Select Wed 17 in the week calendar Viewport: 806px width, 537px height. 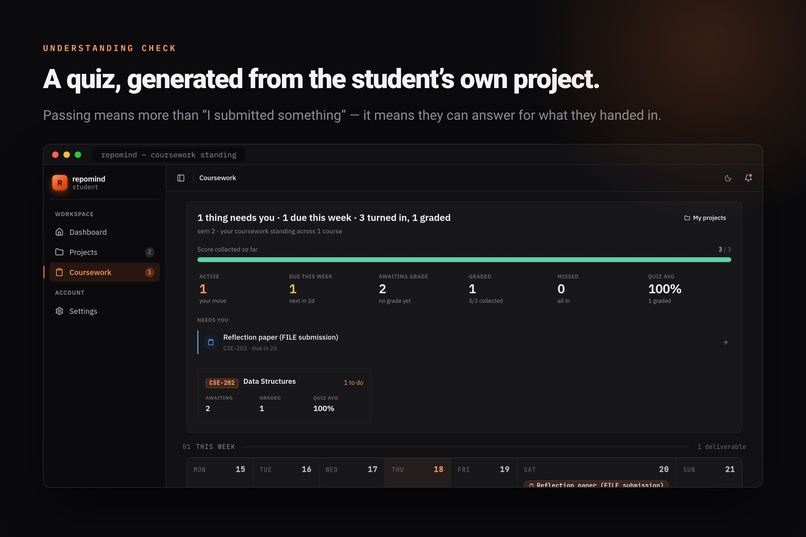click(x=351, y=472)
